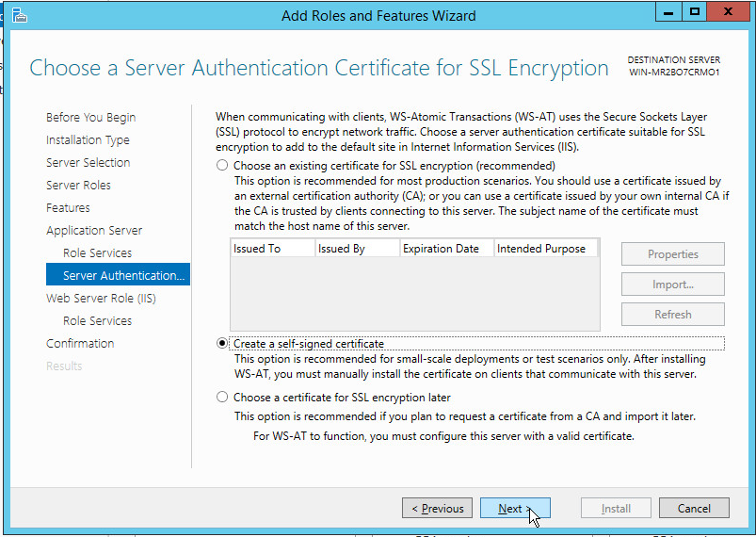Screen dimensions: 756x537
Task: Select Role Services under Web Server Role
Action: pyautogui.click(x=97, y=321)
